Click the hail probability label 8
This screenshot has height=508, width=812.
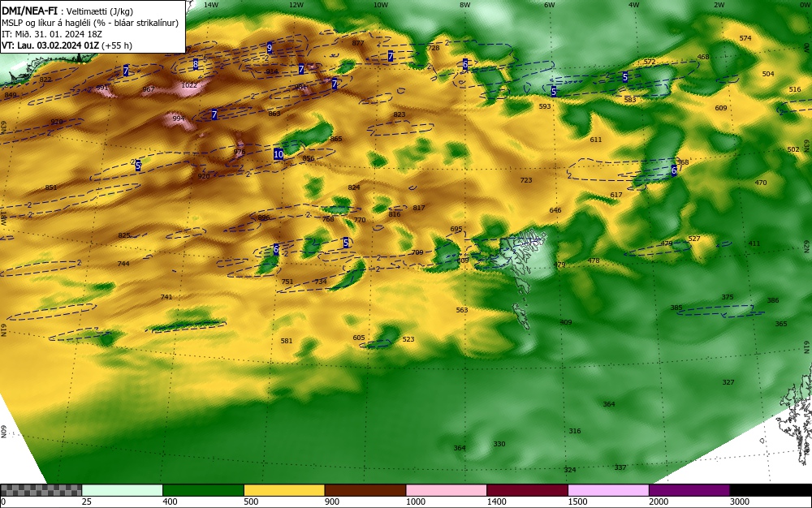pos(195,65)
